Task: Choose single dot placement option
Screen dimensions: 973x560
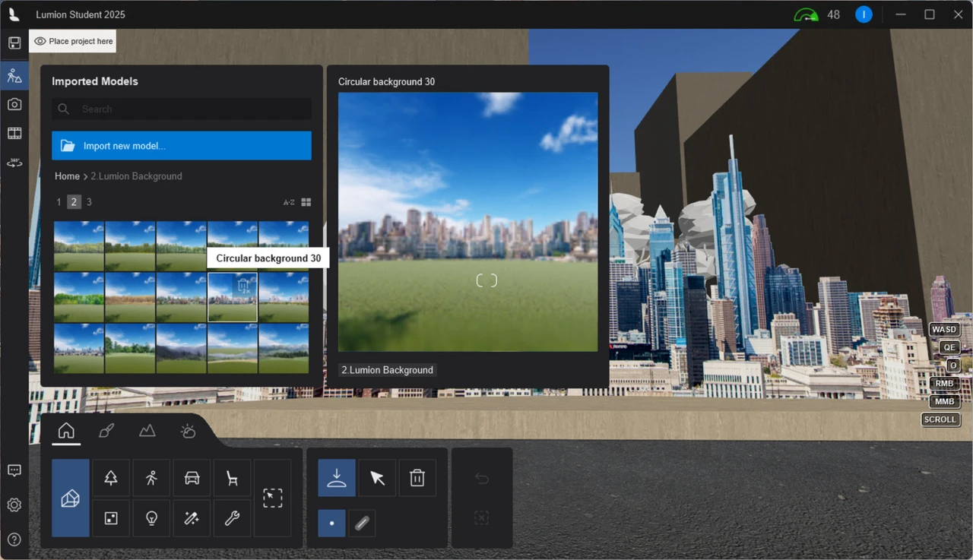Action: (331, 523)
